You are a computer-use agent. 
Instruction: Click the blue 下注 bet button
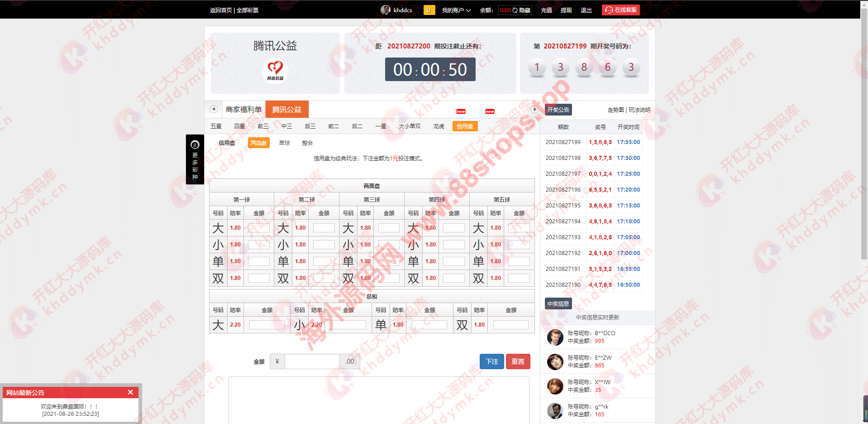[491, 361]
